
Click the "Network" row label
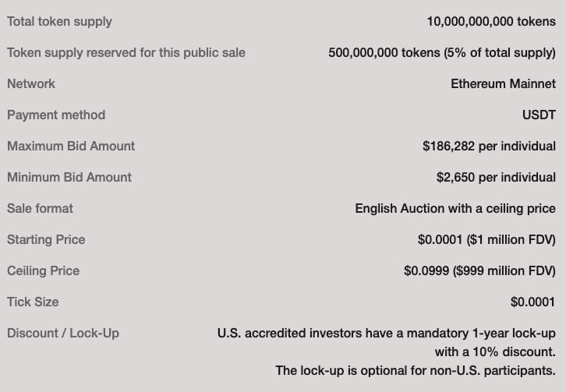[31, 83]
